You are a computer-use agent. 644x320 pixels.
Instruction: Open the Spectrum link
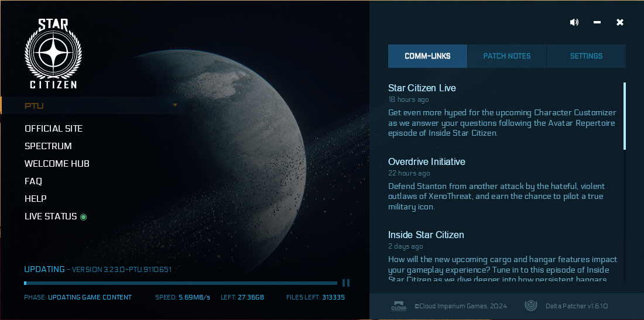point(48,146)
